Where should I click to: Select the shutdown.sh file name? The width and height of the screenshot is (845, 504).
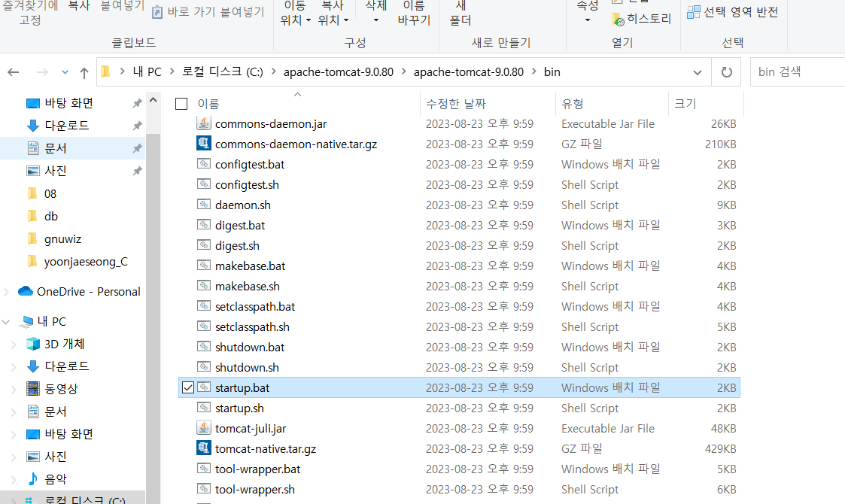coord(247,368)
